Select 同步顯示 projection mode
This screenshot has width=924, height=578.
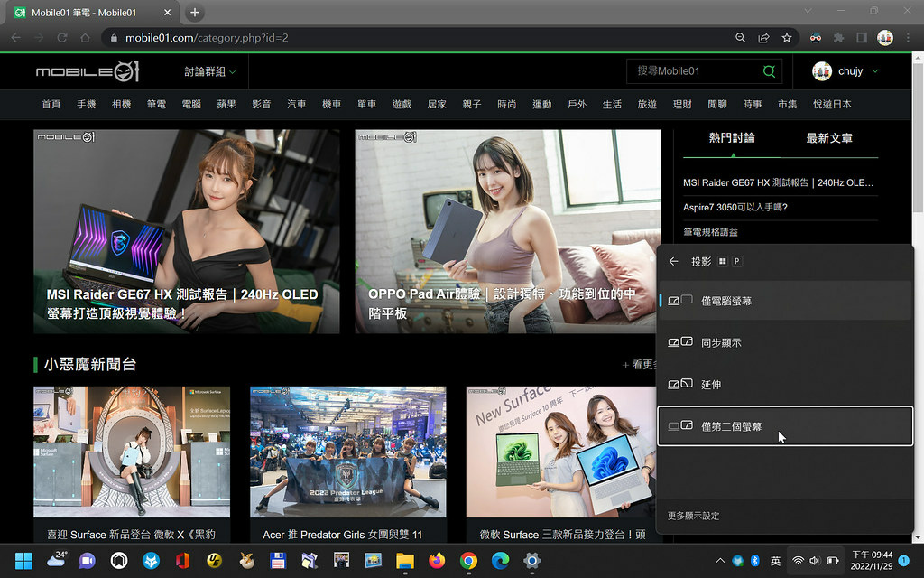coord(785,342)
